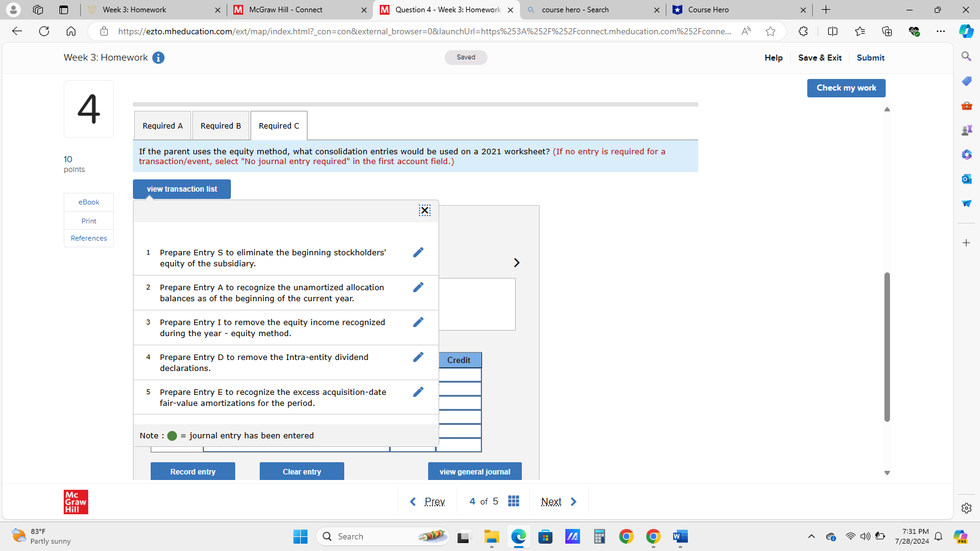Edit Entry I transaction with pencil icon
The image size is (980, 551).
[x=418, y=322]
